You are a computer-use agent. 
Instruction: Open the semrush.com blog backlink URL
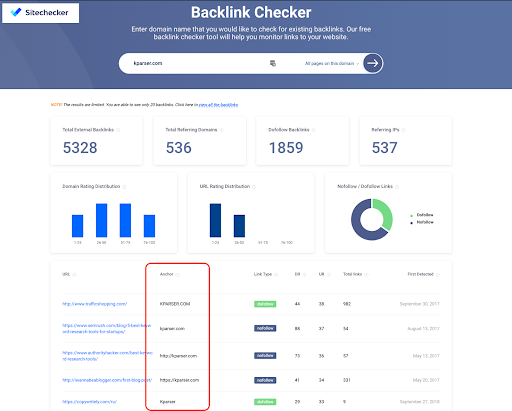(x=107, y=328)
